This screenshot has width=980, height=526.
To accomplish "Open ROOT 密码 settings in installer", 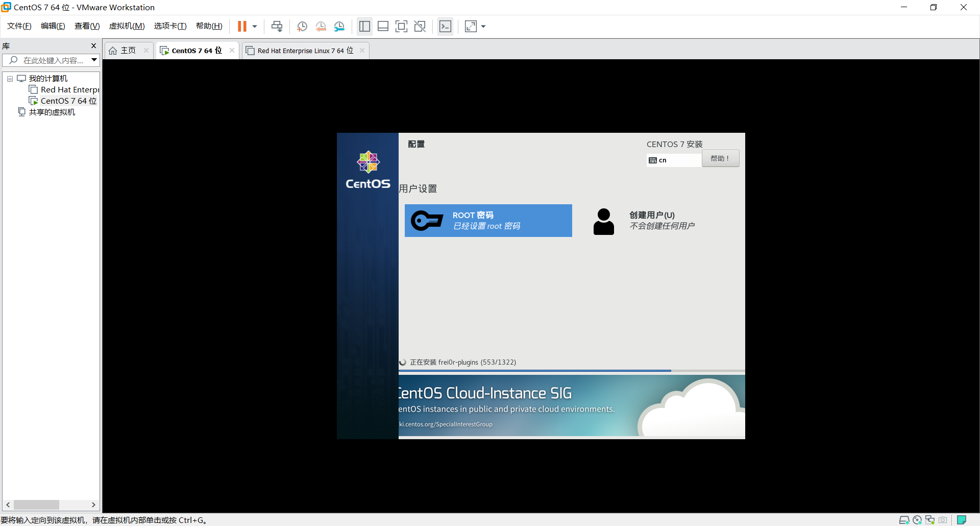I will click(x=488, y=221).
